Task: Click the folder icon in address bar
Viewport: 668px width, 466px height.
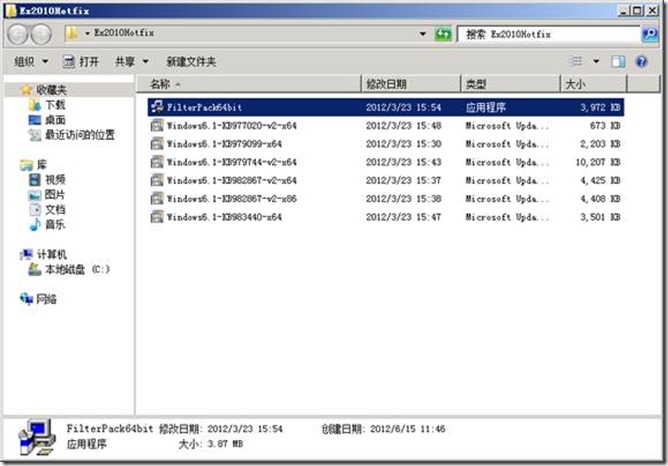Action: tap(72, 33)
